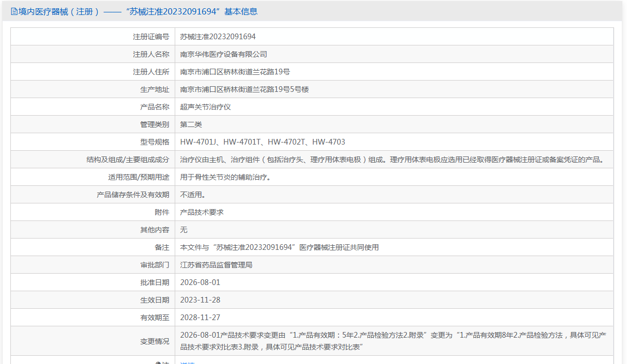Viewport: 627px width, 364px height.
Task: Click the 注册人住所 label
Action: click(151, 72)
